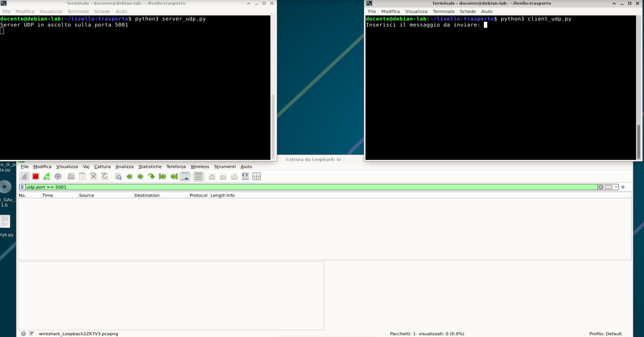
Task: Click the go to specified packet icon
Action: [x=151, y=176]
